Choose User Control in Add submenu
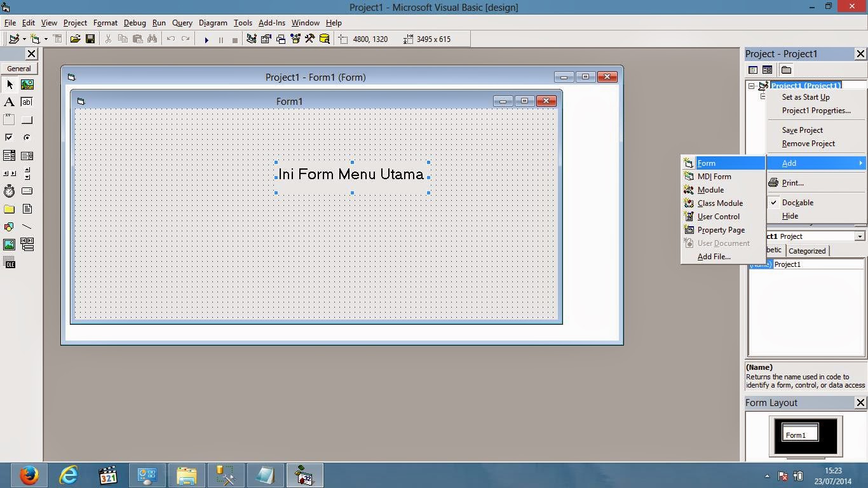868x488 pixels. click(723, 217)
